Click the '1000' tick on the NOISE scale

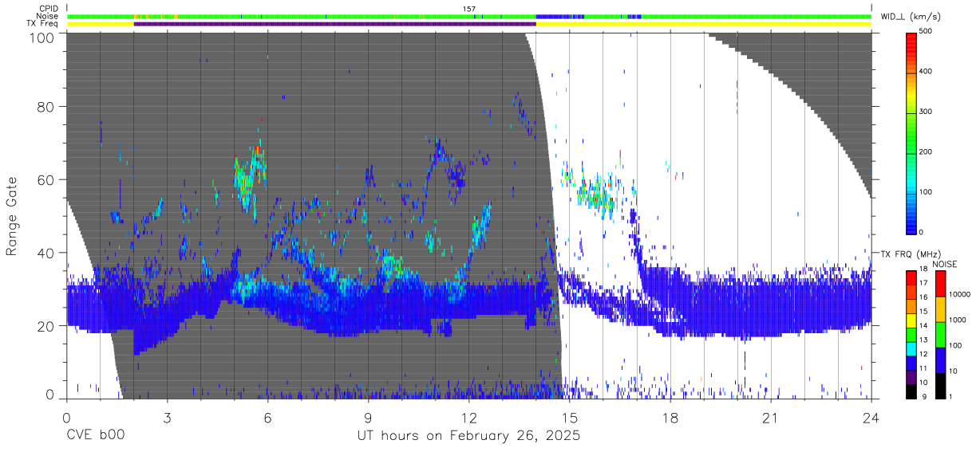click(958, 320)
